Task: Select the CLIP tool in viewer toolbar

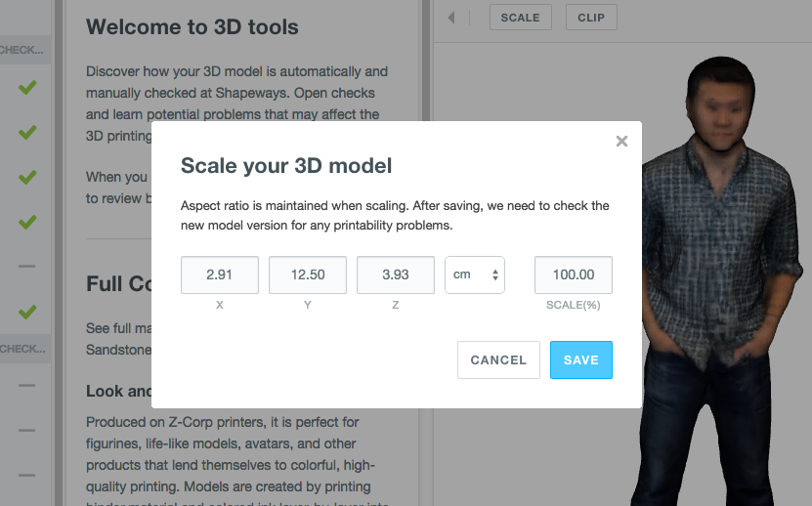Action: [x=591, y=18]
